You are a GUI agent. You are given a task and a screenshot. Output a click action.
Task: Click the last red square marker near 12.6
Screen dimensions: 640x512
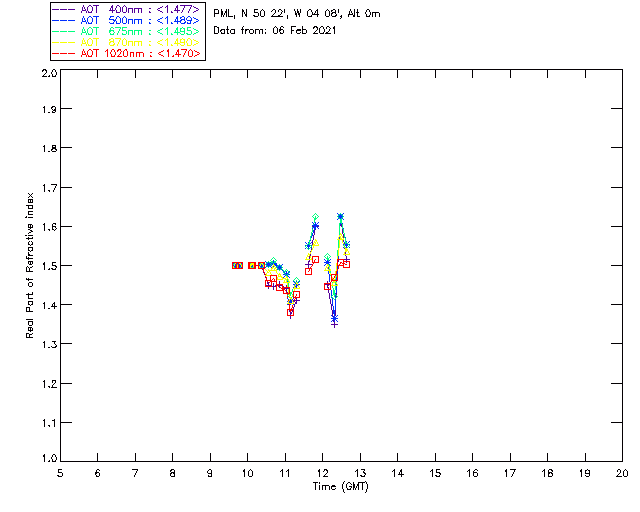(347, 264)
